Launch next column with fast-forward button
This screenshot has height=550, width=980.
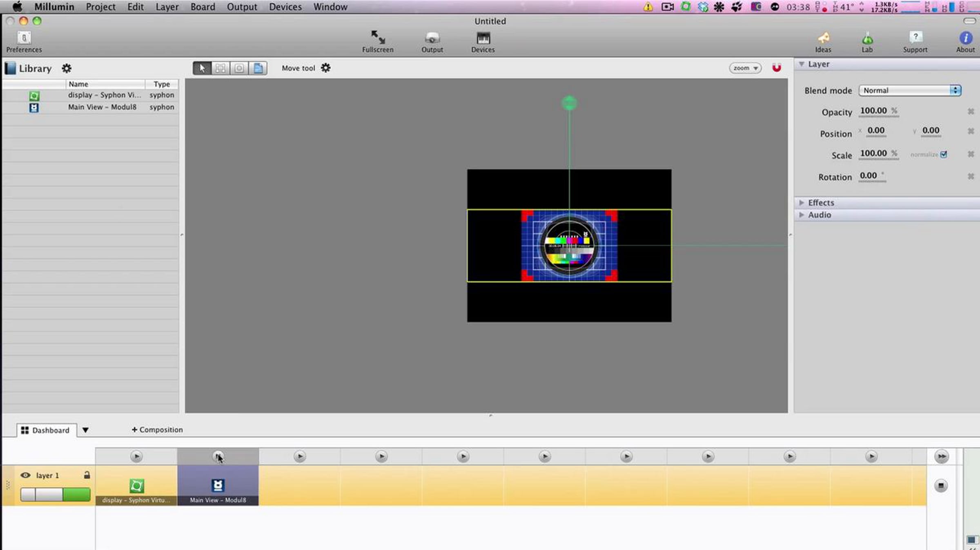coord(942,456)
